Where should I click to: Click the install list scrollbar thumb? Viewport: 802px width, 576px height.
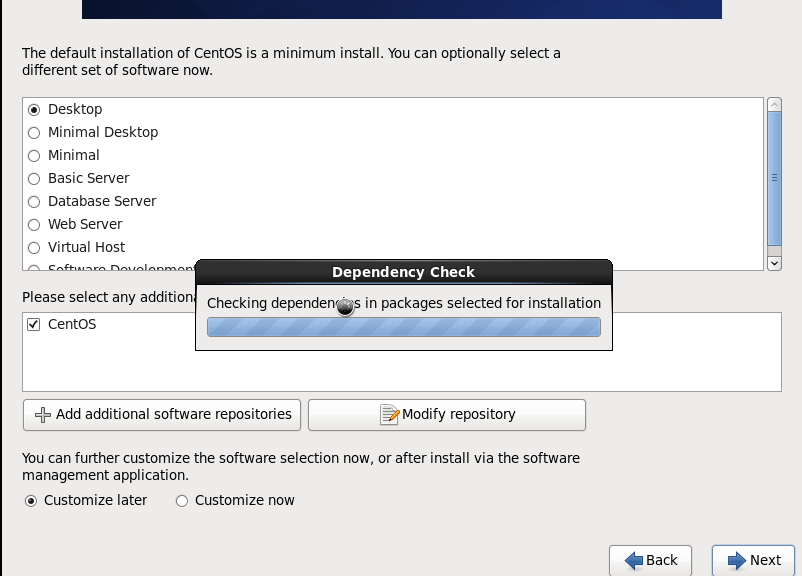(774, 179)
